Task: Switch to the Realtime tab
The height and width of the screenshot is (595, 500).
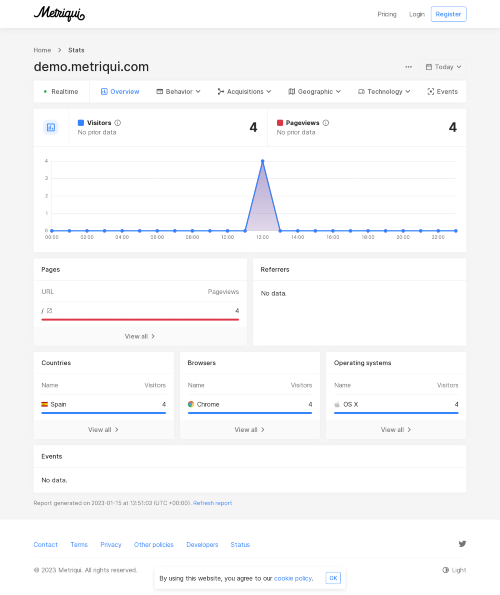Action: [61, 91]
